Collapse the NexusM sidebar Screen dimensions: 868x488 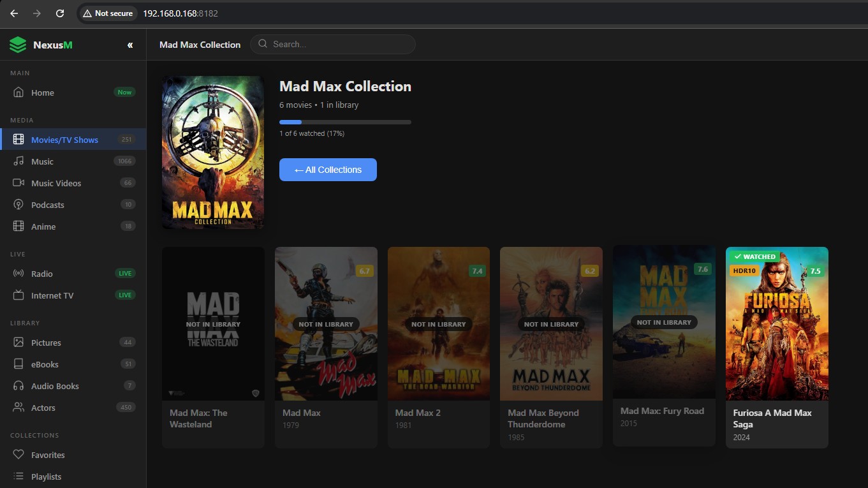coord(129,45)
